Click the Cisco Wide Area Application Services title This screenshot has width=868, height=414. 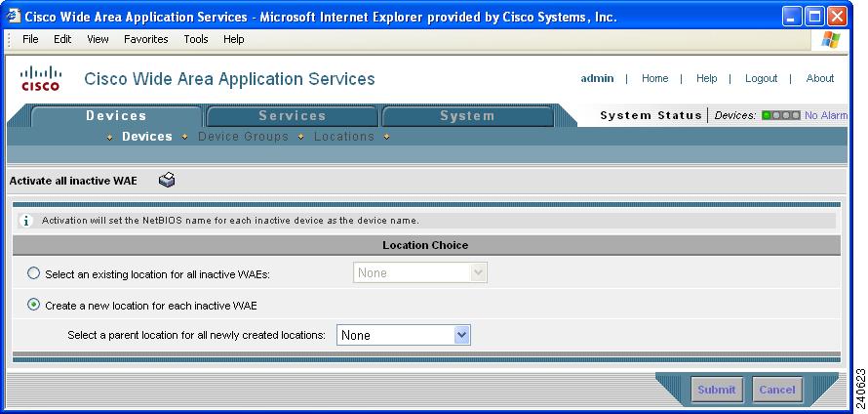[229, 79]
